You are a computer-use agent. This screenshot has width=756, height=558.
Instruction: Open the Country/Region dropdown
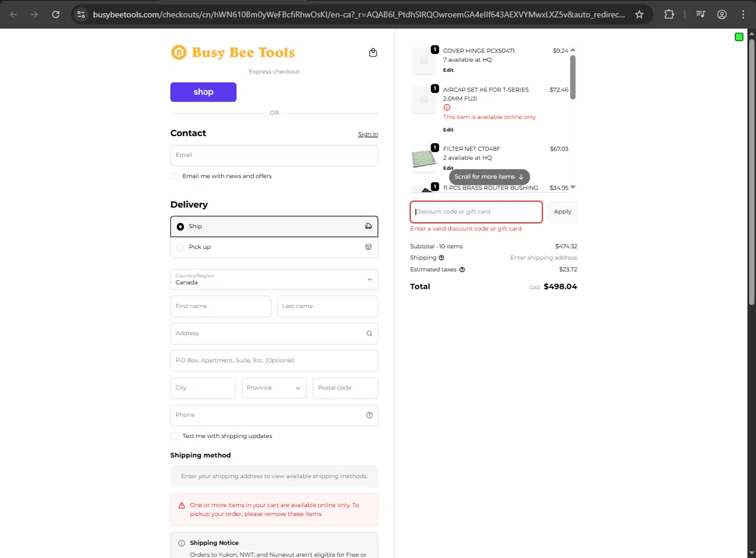274,279
